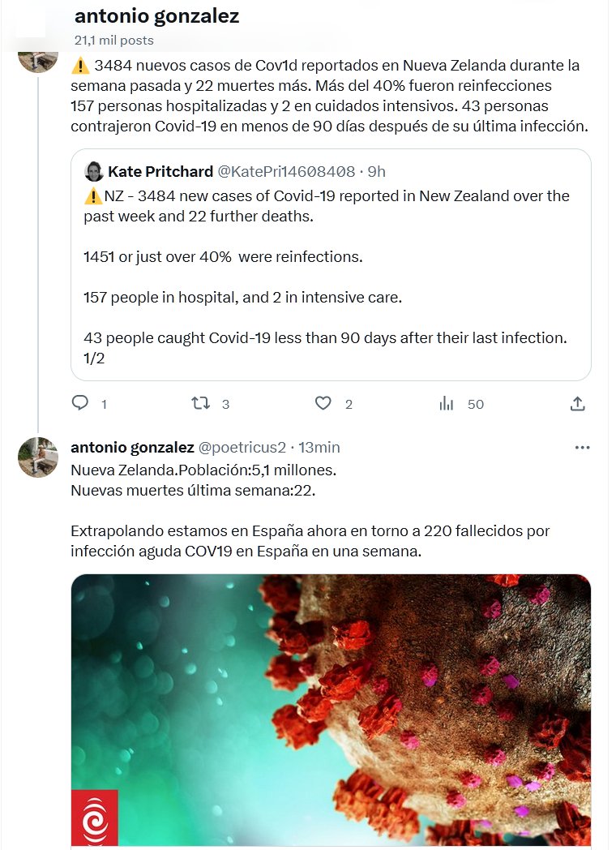
Task: Repost the tweet using the retweet icon
Action: 199,403
